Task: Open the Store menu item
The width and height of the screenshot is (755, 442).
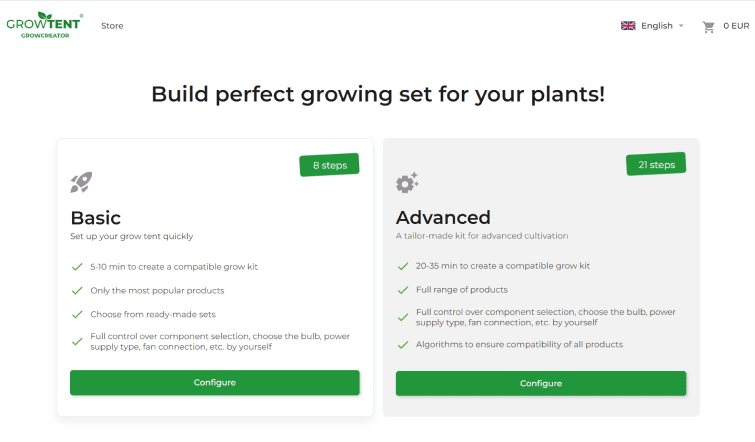Action: pos(112,26)
